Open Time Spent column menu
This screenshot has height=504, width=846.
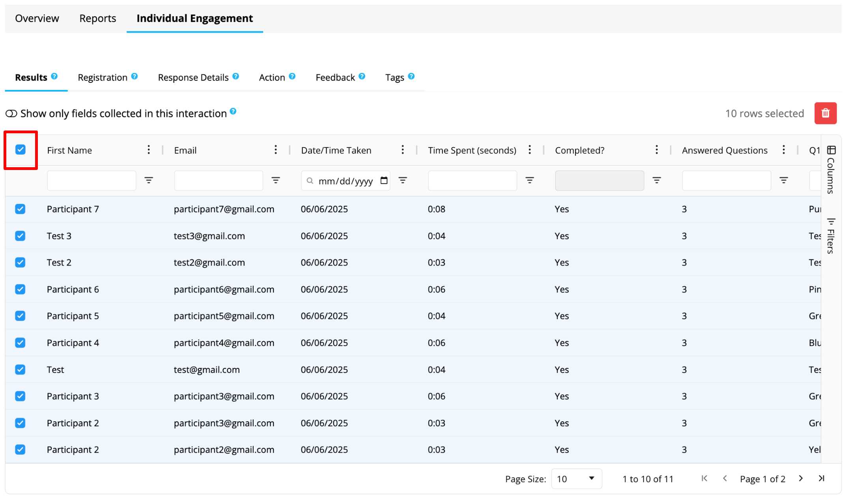point(530,150)
